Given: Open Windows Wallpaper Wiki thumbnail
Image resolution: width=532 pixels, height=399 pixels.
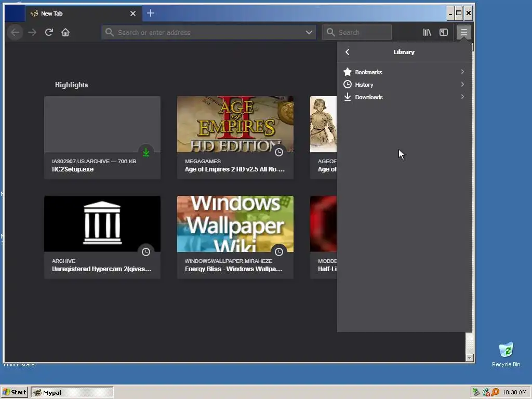Looking at the screenshot, I should [235, 224].
